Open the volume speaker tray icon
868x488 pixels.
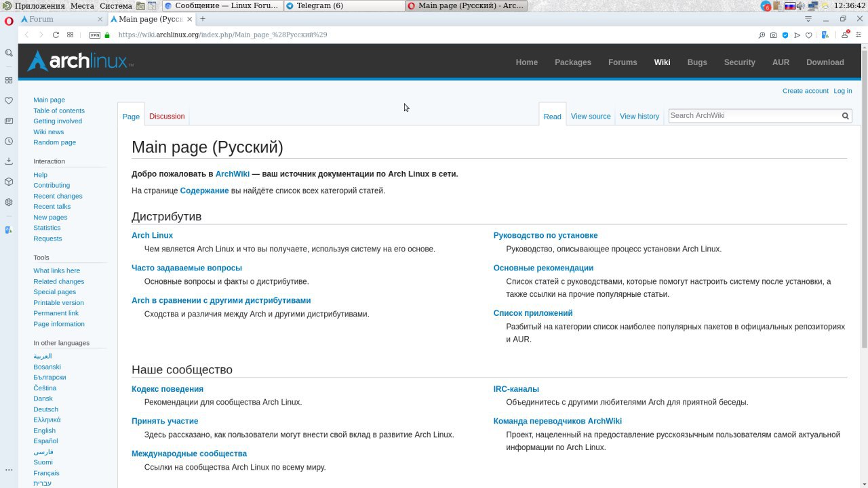tap(800, 5)
